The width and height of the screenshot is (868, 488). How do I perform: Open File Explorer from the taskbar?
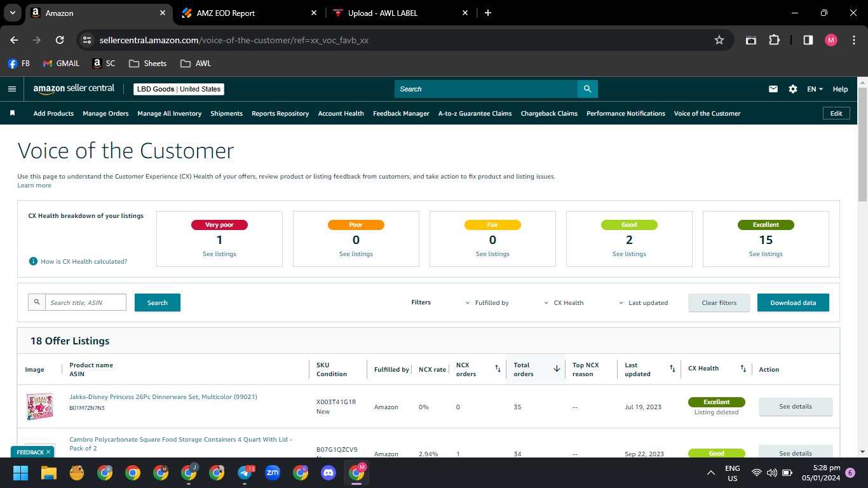coord(49,473)
